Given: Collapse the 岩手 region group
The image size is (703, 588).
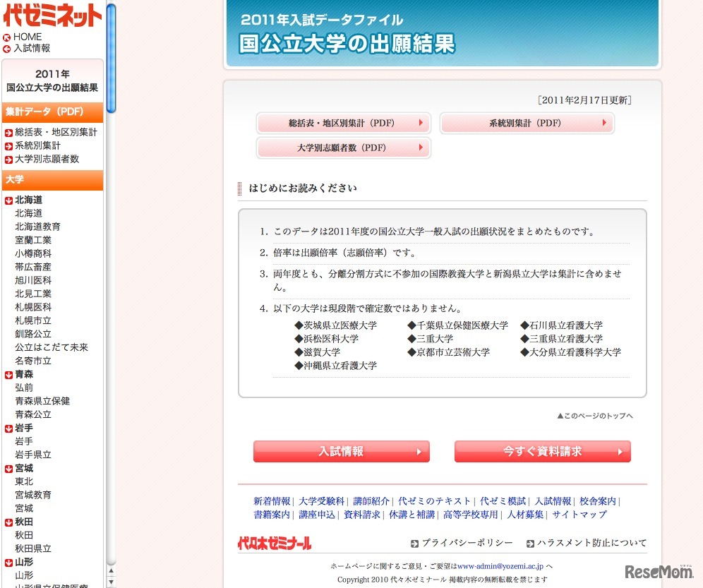Looking at the screenshot, I should coord(8,428).
